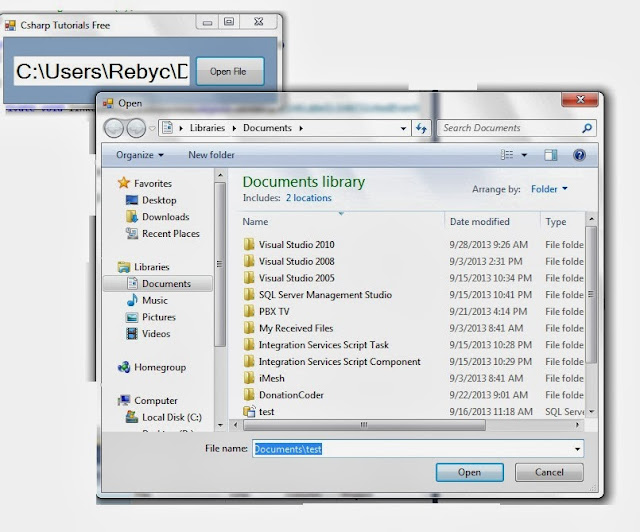
Task: Open the view options dropdown arrow
Action: point(524,155)
